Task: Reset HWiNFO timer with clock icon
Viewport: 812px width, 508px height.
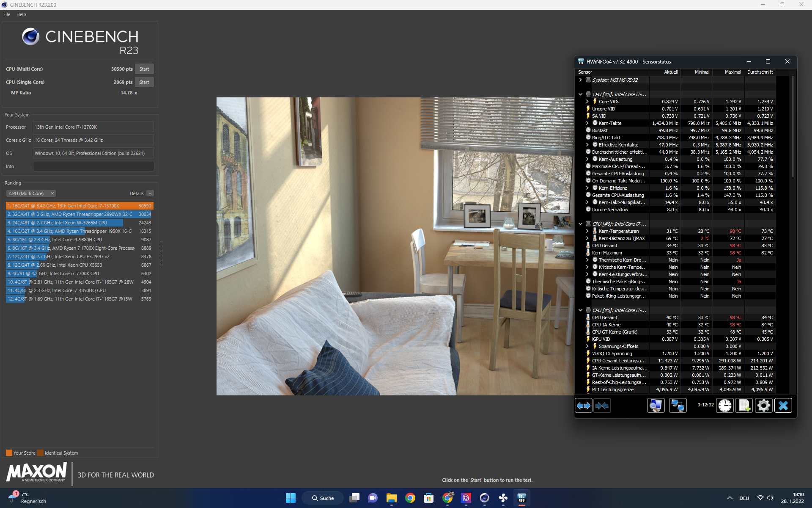Action: (x=724, y=406)
